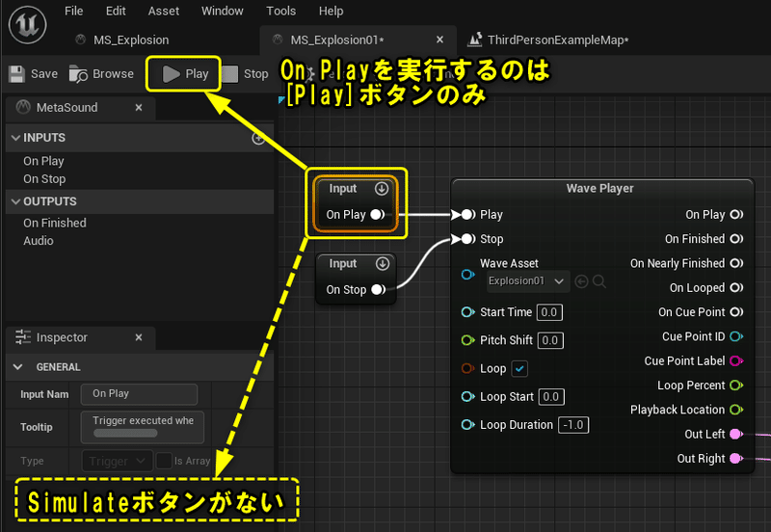Click the On Stop node output pin
771x532 pixels.
378,289
